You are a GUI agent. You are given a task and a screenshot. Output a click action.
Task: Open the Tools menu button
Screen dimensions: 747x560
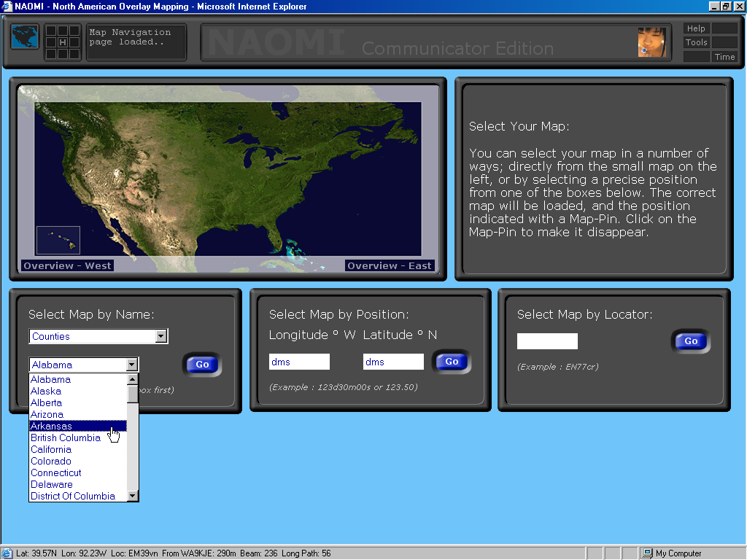coord(696,42)
